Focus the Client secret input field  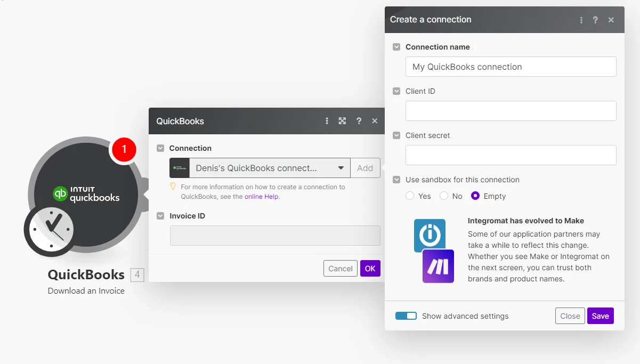coord(511,155)
